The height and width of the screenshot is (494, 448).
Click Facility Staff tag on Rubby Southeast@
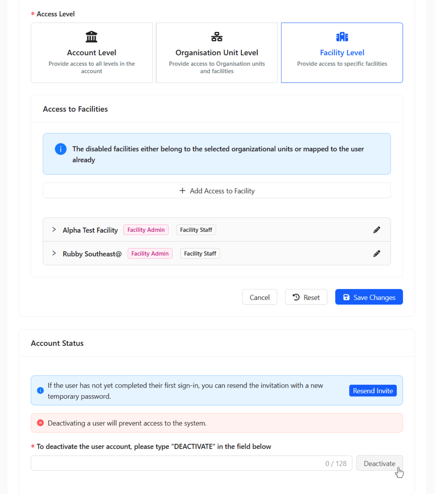click(x=200, y=253)
